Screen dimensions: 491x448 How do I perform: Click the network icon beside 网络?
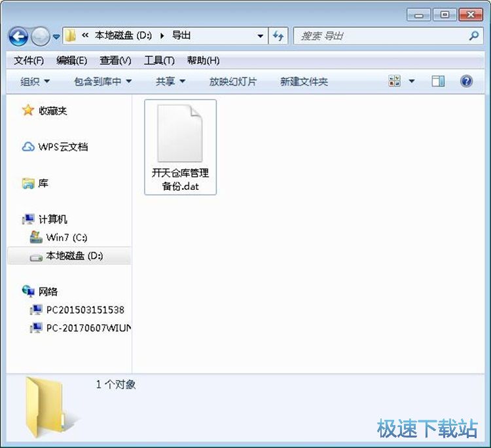[x=28, y=291]
